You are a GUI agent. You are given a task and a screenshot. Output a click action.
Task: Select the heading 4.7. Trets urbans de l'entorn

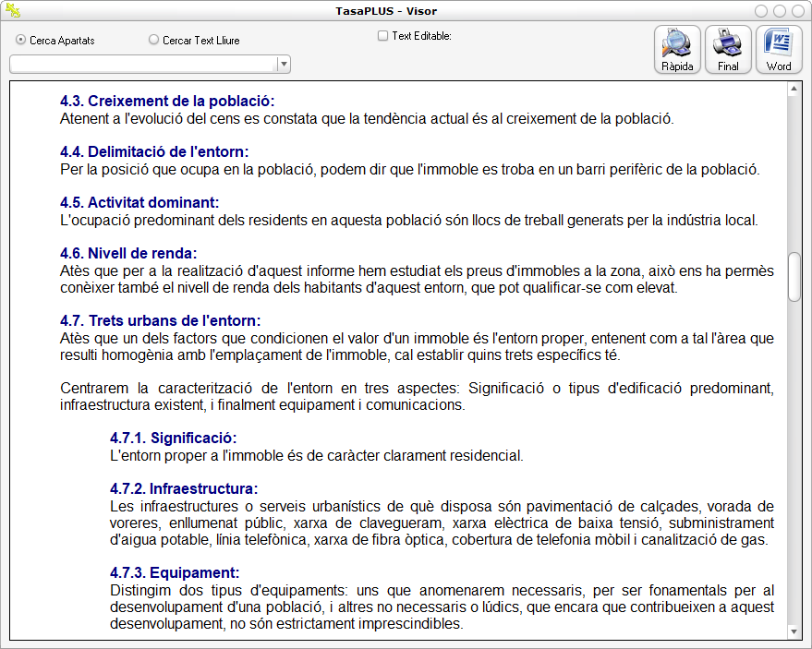tap(160, 321)
